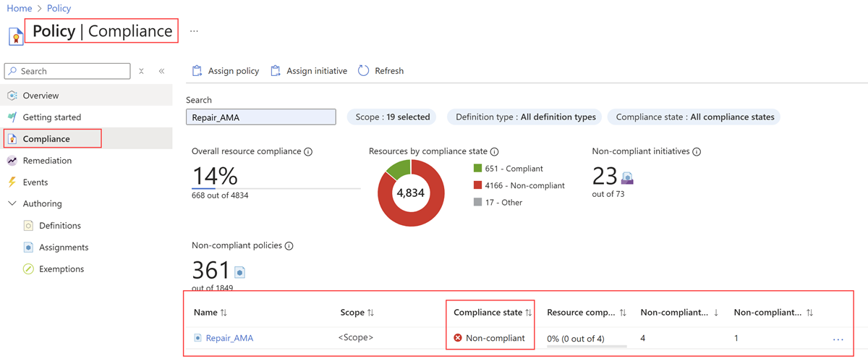Image resolution: width=868 pixels, height=359 pixels.
Task: Click info icon next to Overall resource compliance
Action: (x=308, y=152)
